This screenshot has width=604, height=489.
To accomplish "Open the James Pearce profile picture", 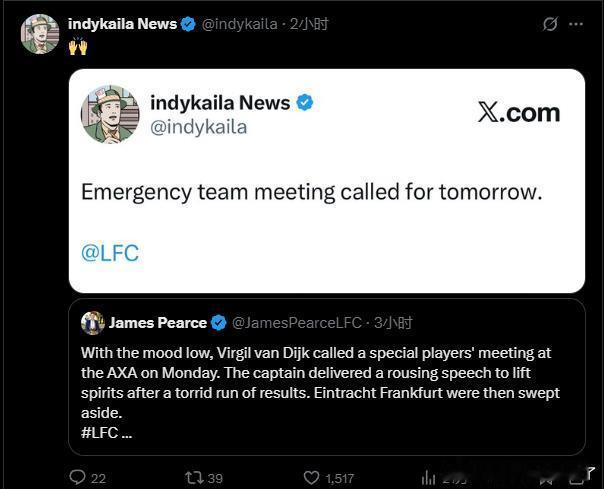I will tap(92, 323).
